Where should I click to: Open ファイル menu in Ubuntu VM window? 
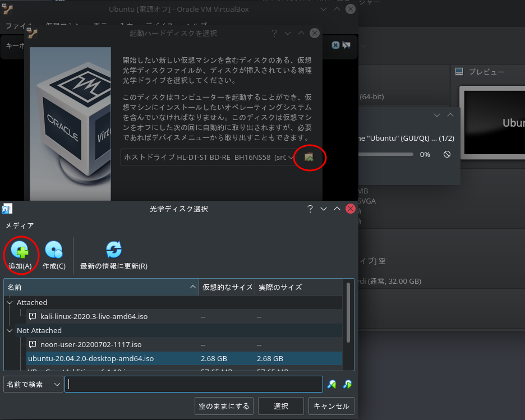point(19,25)
